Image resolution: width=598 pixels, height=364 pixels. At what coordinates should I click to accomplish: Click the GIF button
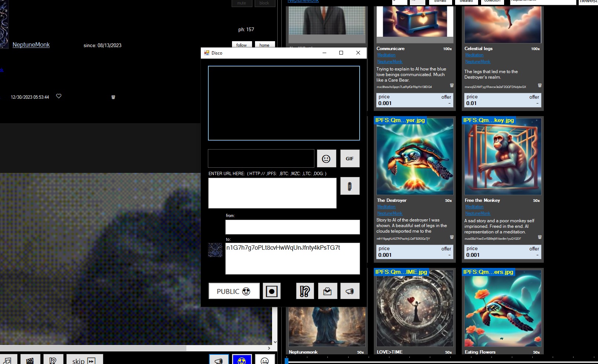pos(350,159)
